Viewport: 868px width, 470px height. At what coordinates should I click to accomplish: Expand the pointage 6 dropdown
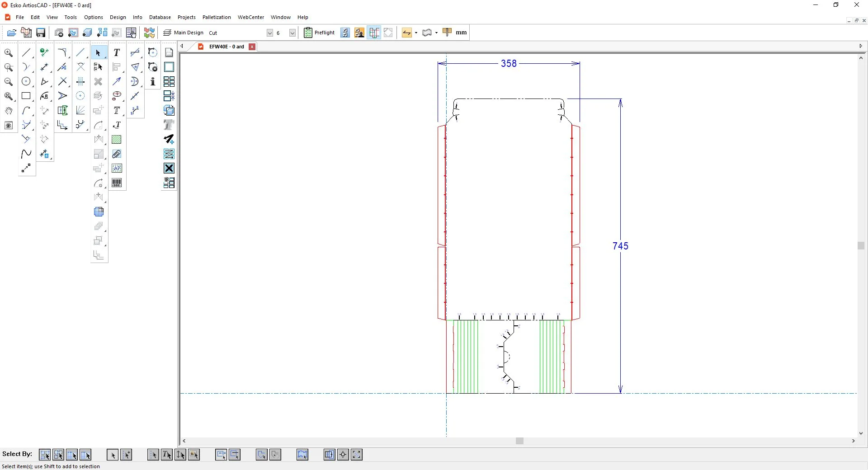tap(292, 33)
